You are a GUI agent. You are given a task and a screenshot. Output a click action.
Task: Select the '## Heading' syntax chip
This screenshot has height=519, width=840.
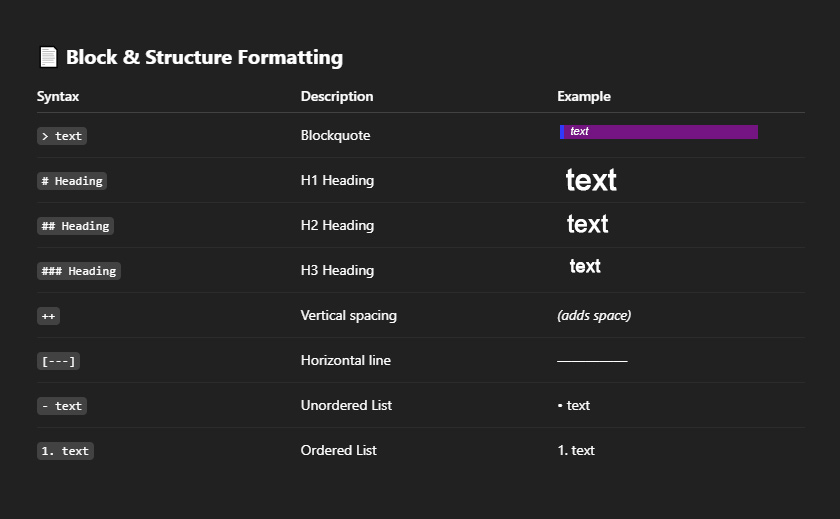(75, 226)
